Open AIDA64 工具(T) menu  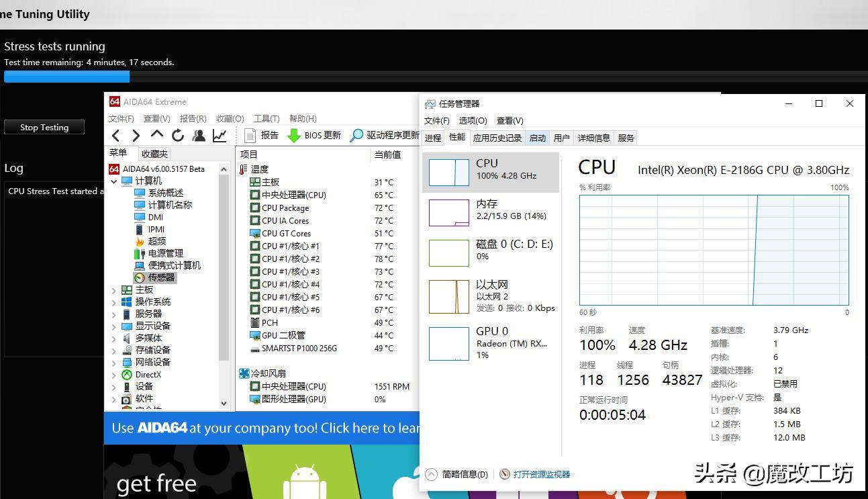pyautogui.click(x=267, y=119)
